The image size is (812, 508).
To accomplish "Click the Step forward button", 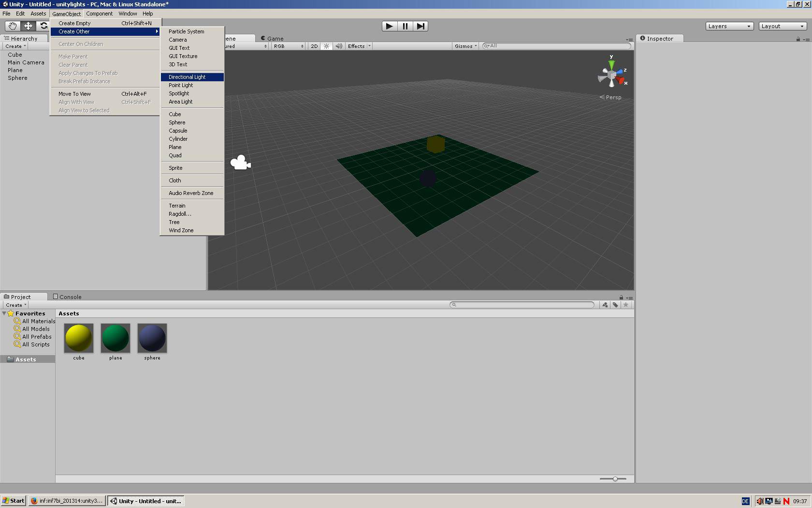I will point(420,26).
